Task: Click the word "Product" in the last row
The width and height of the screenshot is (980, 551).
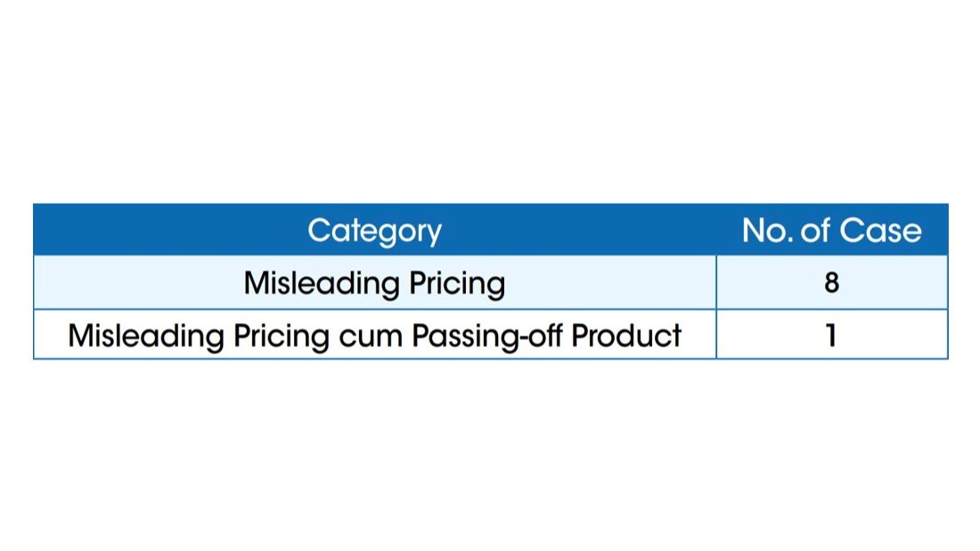Action: coord(626,336)
